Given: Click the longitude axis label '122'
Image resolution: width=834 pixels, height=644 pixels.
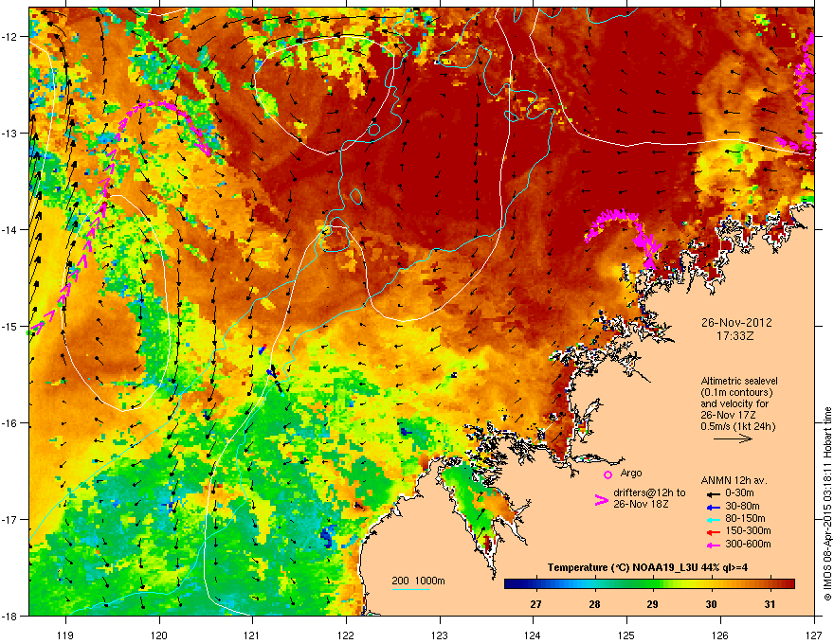Looking at the screenshot, I should click(346, 635).
